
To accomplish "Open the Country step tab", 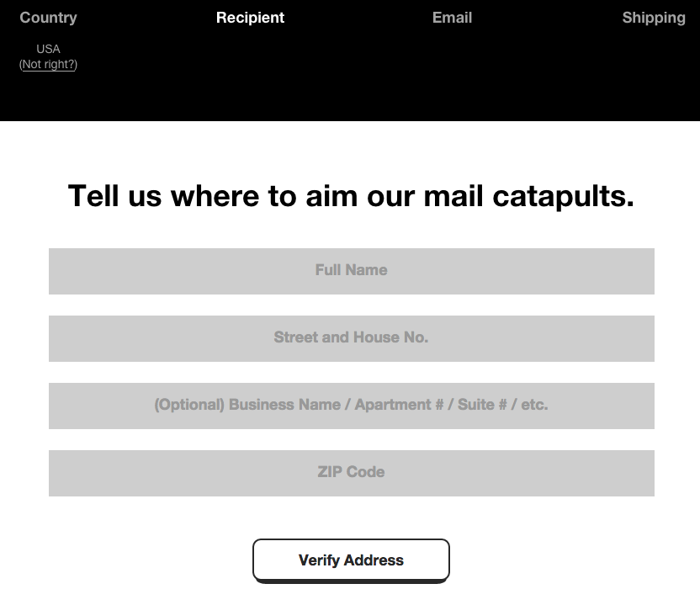I will tap(48, 18).
